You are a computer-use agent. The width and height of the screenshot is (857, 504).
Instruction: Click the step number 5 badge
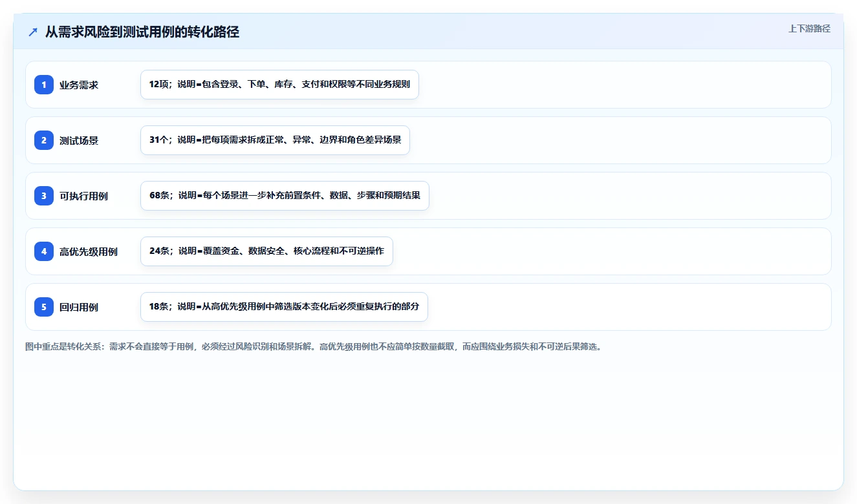pyautogui.click(x=44, y=307)
